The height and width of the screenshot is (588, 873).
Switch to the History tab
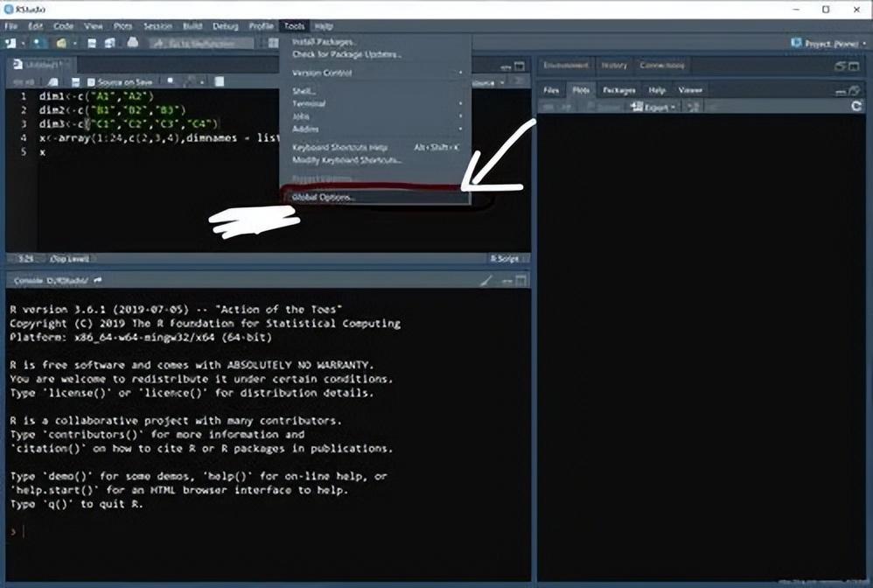coord(613,66)
